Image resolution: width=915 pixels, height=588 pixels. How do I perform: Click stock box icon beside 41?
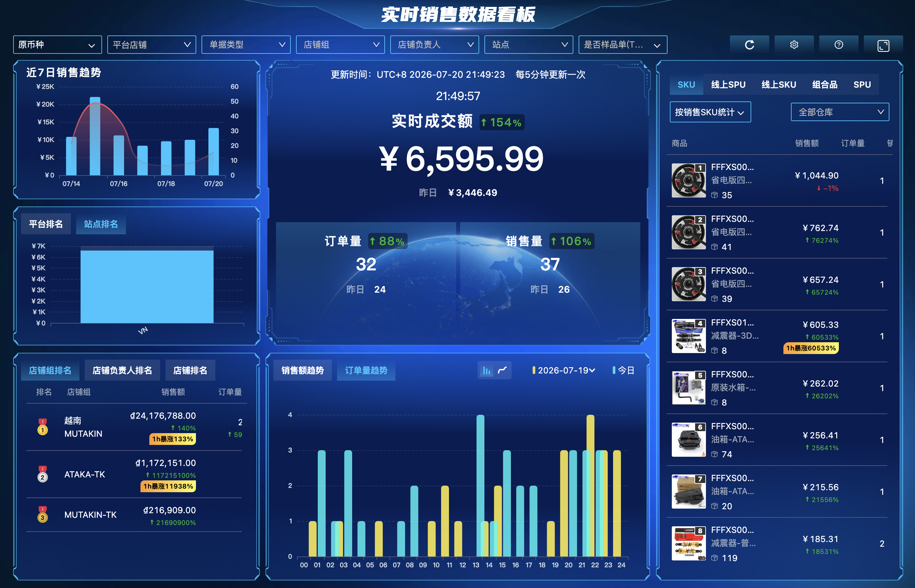click(x=714, y=247)
